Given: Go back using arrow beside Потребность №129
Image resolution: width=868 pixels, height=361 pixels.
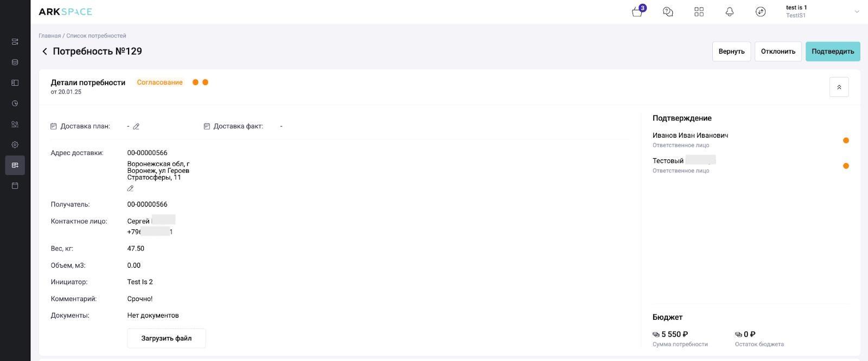Looking at the screenshot, I should click(44, 51).
